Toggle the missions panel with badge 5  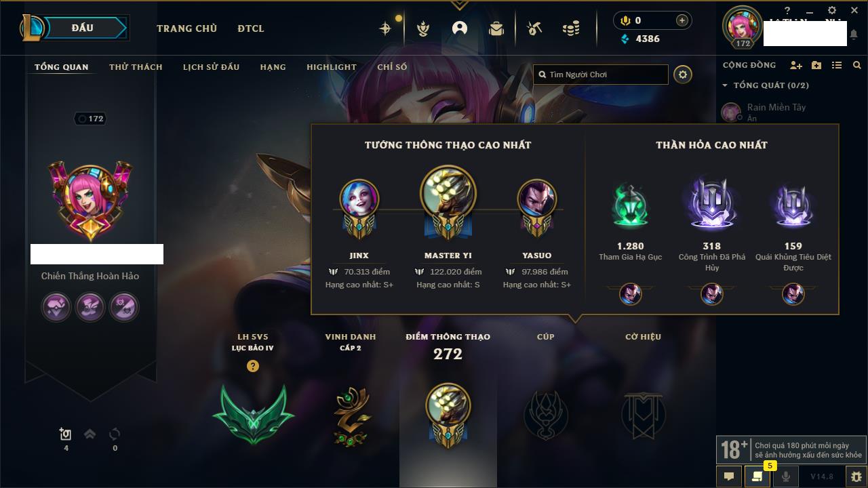click(x=757, y=476)
